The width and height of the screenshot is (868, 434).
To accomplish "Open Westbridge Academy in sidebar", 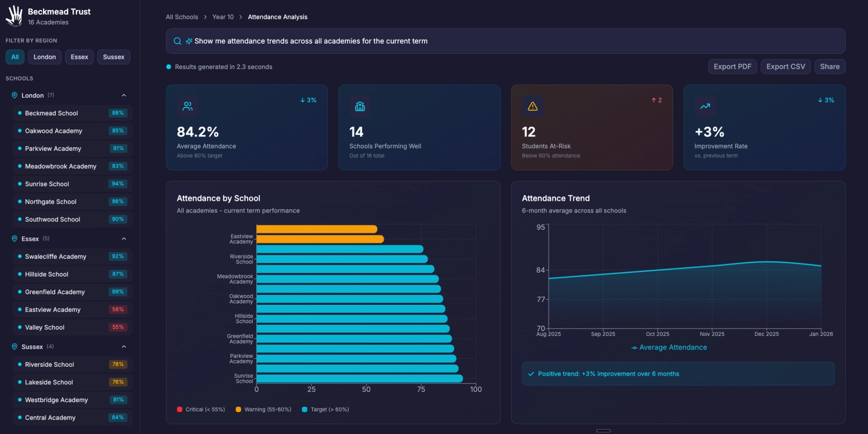I will click(72, 400).
